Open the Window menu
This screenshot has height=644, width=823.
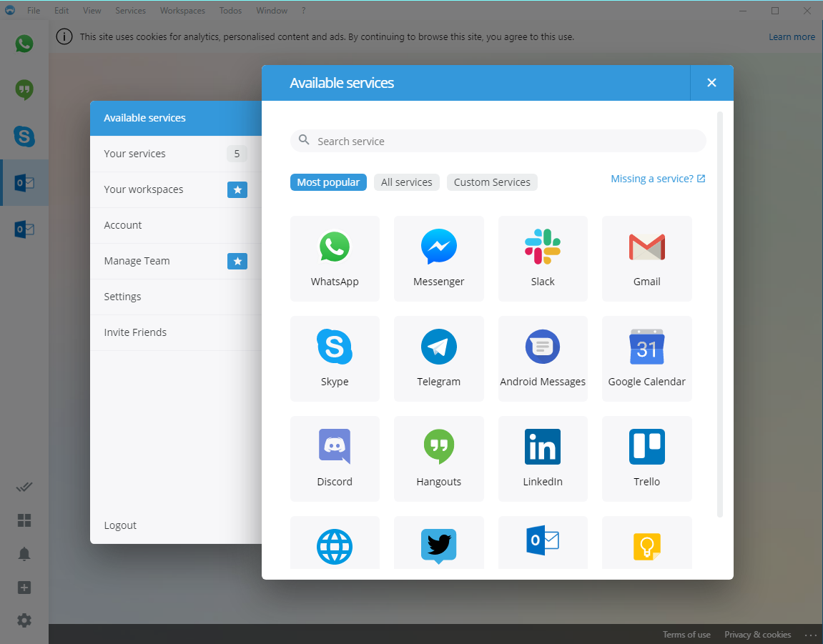point(272,11)
